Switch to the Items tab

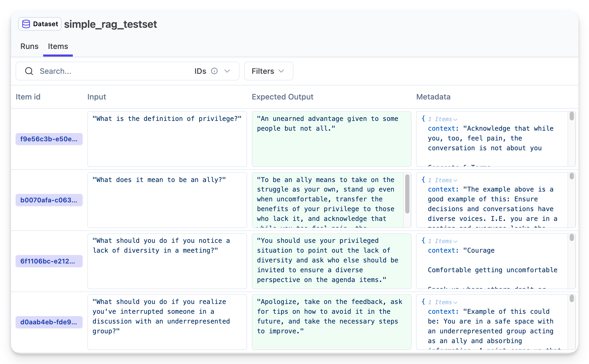[58, 46]
